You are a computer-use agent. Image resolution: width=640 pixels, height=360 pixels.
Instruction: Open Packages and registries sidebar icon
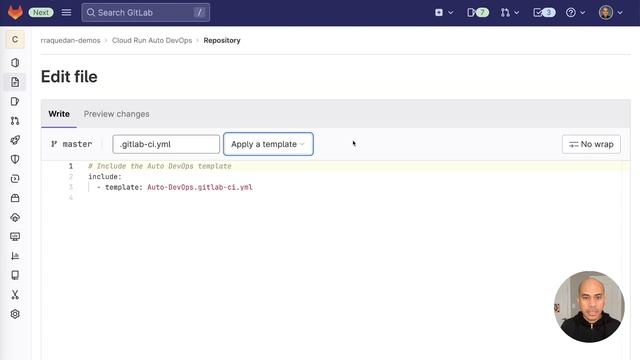point(15,198)
